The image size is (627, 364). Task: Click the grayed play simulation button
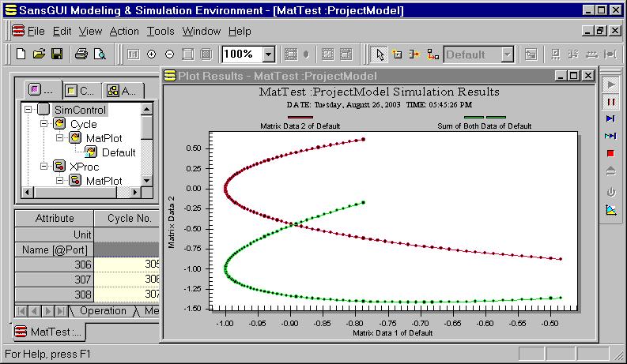coord(610,84)
